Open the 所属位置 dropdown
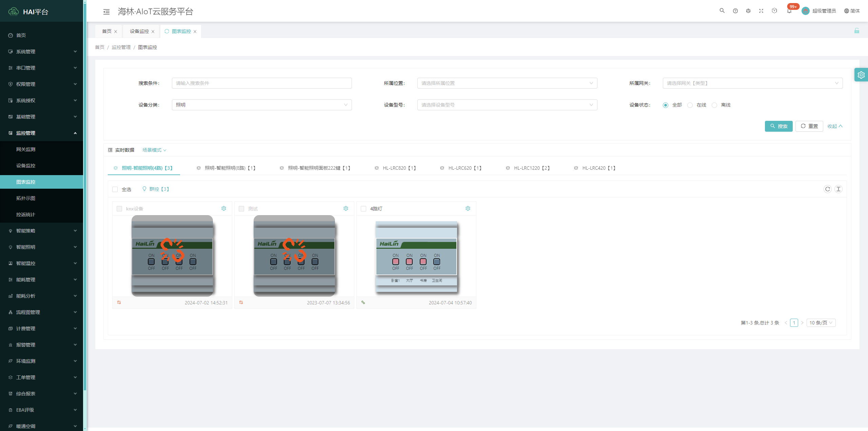The height and width of the screenshot is (431, 868). click(x=507, y=83)
